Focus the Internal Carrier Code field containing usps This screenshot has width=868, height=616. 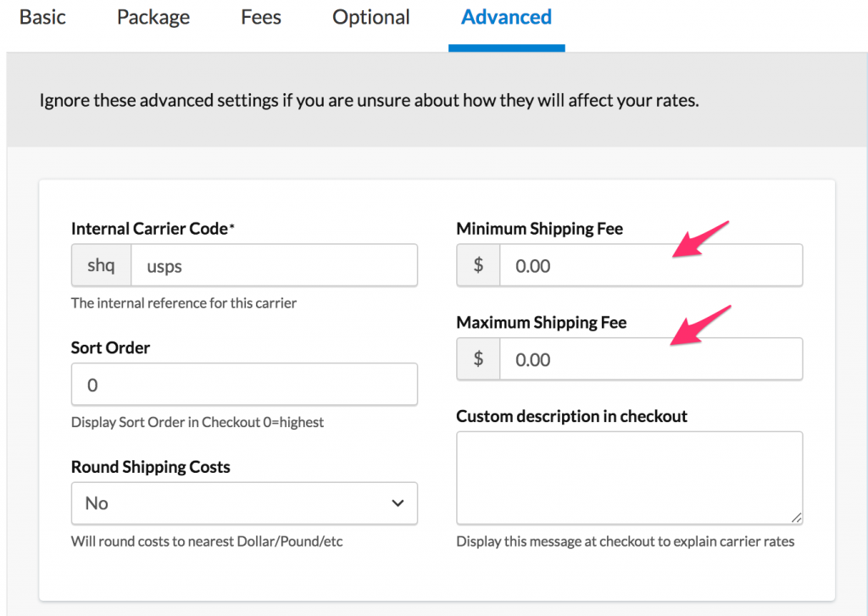click(273, 266)
